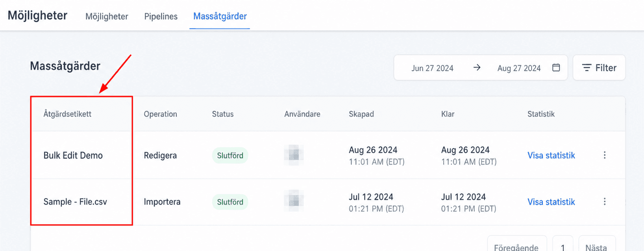Switch to the Pipelines tab
Image resolution: width=644 pixels, height=251 pixels.
(x=161, y=17)
